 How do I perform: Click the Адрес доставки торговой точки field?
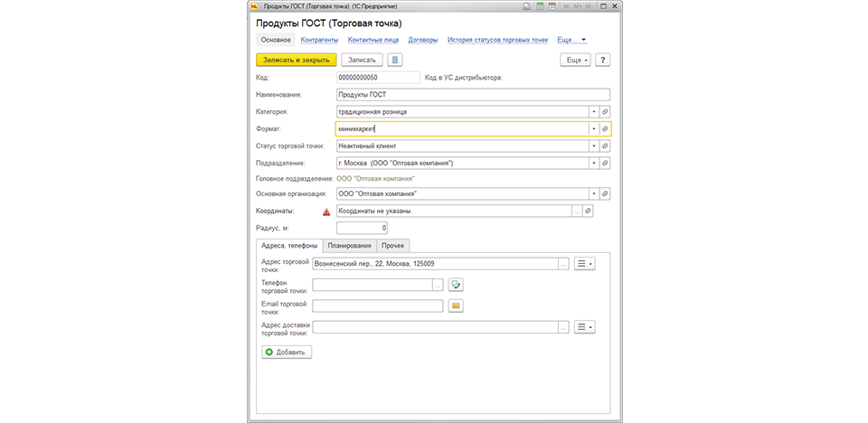click(435, 327)
